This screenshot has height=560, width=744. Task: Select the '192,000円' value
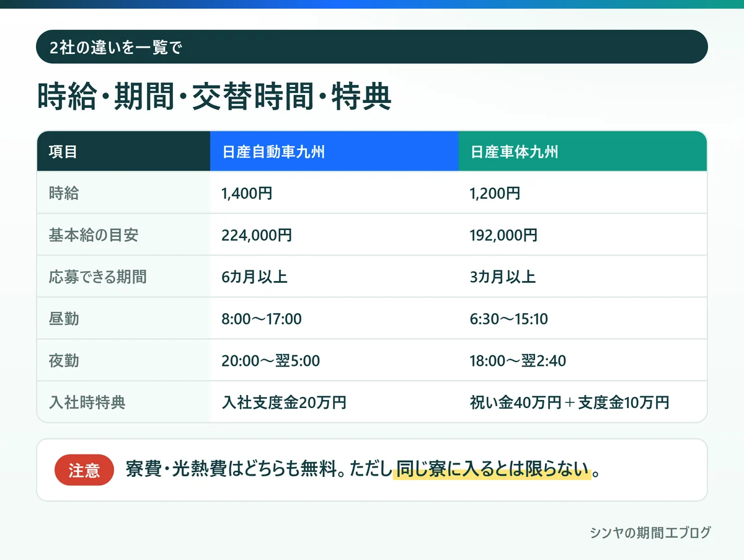coord(504,235)
